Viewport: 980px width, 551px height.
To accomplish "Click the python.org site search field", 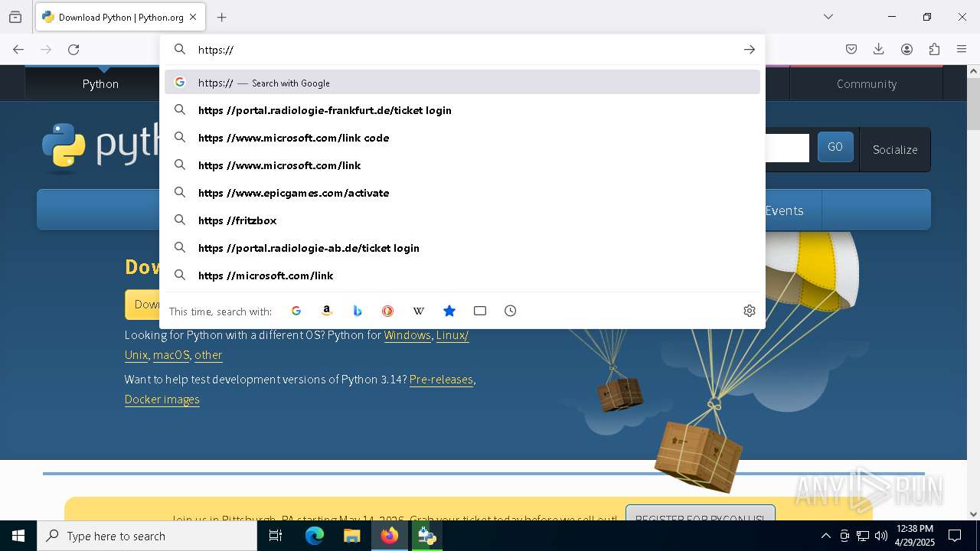I will point(787,148).
